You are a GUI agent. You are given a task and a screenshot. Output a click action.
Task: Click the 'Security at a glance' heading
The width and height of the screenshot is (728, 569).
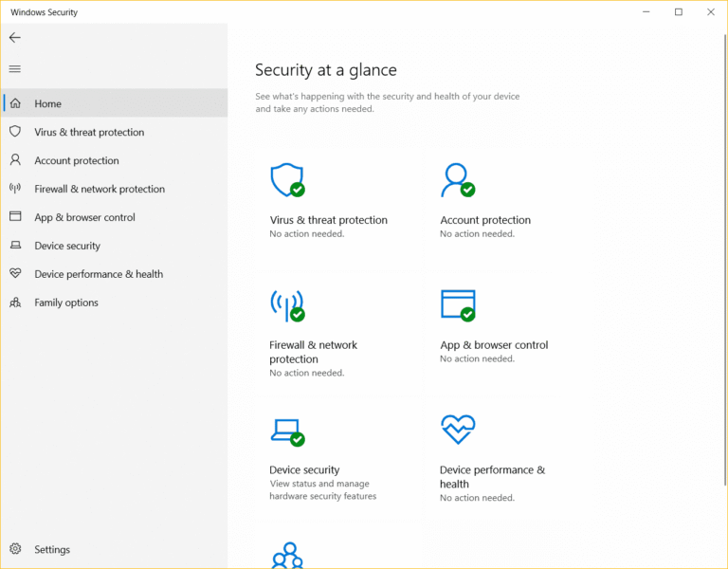[326, 70]
